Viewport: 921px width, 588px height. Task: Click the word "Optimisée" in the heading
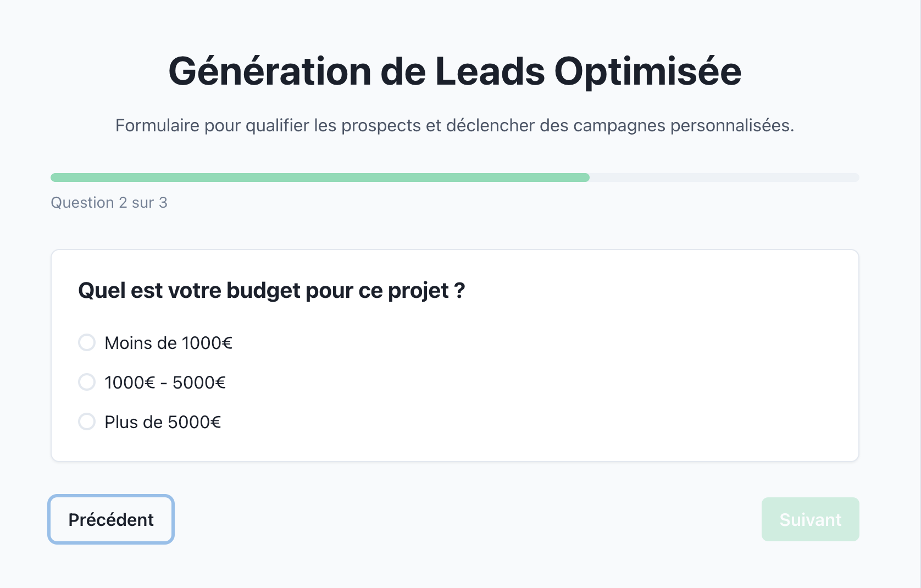point(648,72)
